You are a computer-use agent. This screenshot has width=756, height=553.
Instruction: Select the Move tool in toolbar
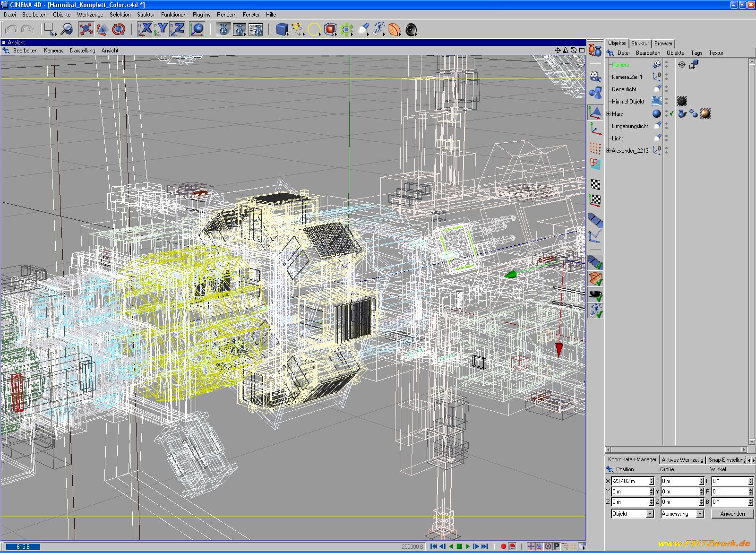pos(86,29)
